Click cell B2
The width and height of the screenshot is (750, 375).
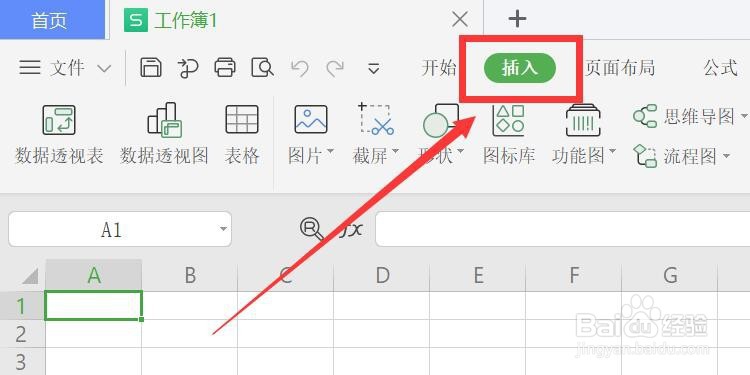[190, 333]
